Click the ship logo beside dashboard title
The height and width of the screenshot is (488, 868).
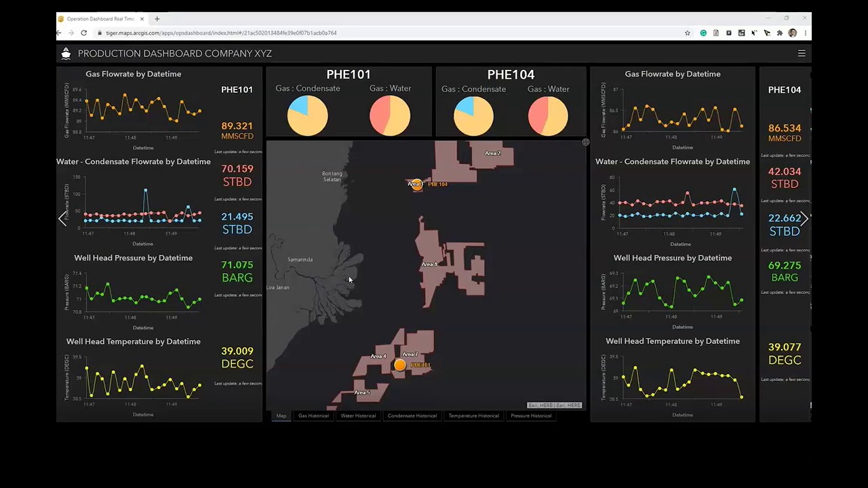tap(66, 54)
